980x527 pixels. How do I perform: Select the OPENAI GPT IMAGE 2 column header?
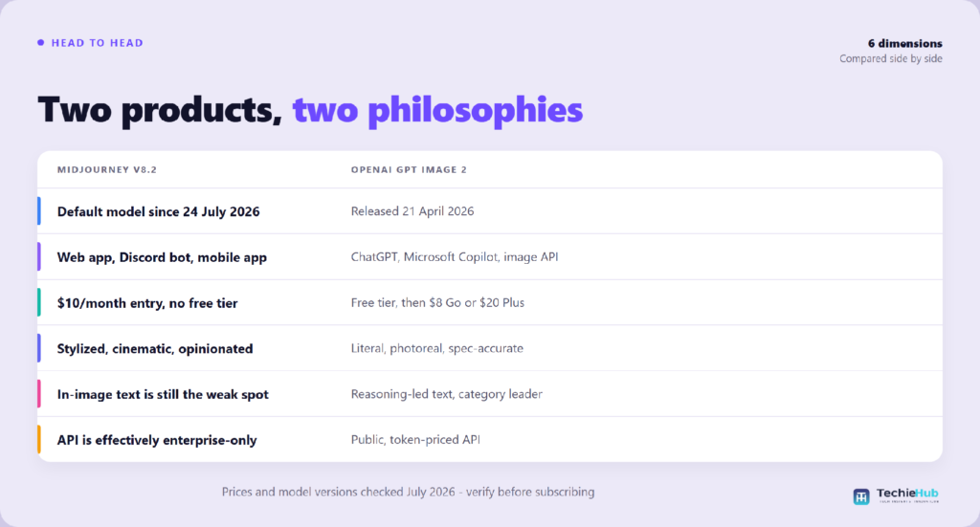pos(409,169)
